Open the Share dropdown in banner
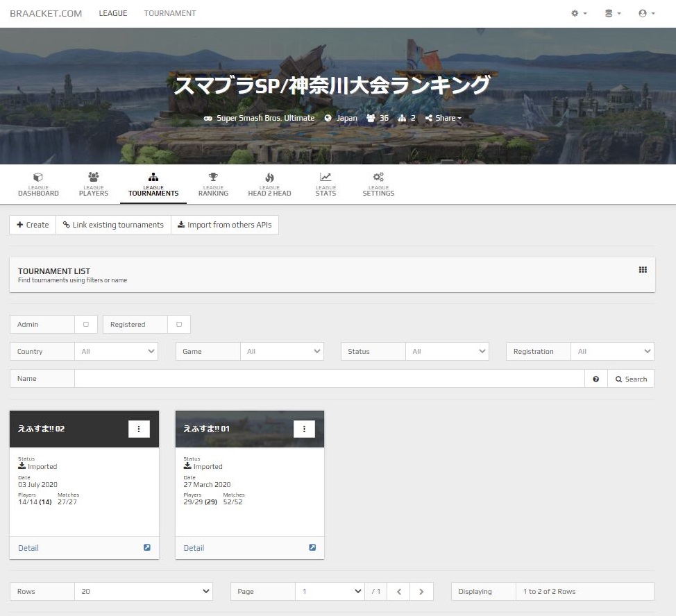The width and height of the screenshot is (676, 616). coord(443,118)
